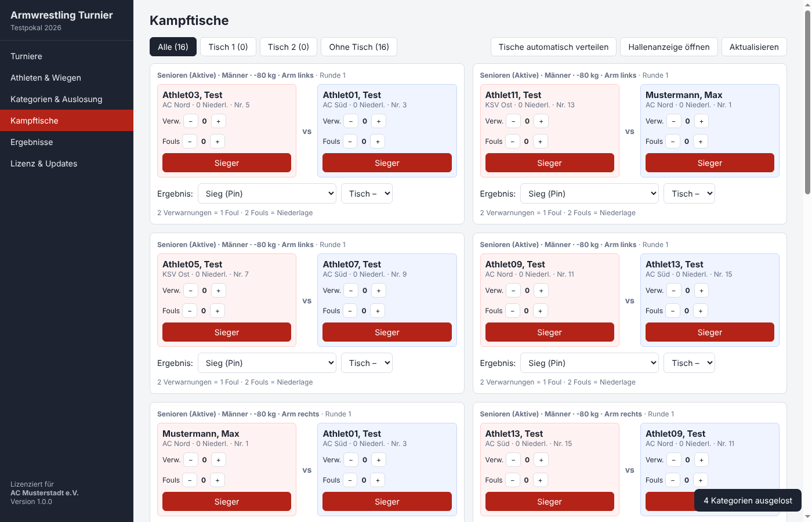This screenshot has height=522, width=812.
Task: Open the Hallenanzeige
Action: [669, 47]
